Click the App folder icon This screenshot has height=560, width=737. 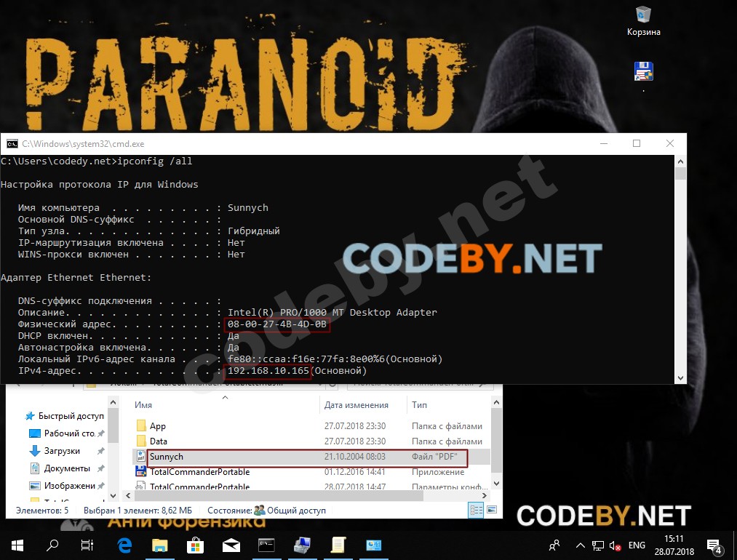[141, 425]
